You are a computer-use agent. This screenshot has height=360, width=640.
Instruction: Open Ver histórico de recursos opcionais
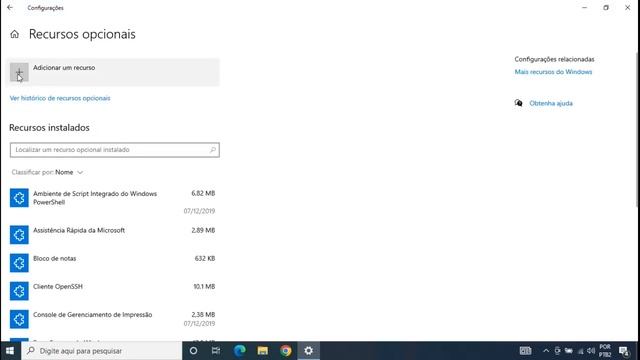[x=60, y=98]
